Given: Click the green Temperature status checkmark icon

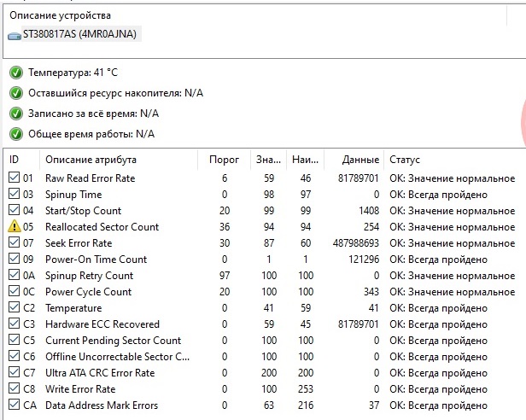Looking at the screenshot, I should tap(15, 73).
